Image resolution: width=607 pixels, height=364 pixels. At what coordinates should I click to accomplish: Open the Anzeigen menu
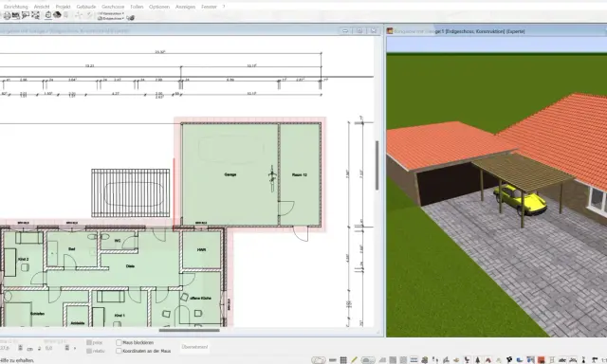(185, 7)
